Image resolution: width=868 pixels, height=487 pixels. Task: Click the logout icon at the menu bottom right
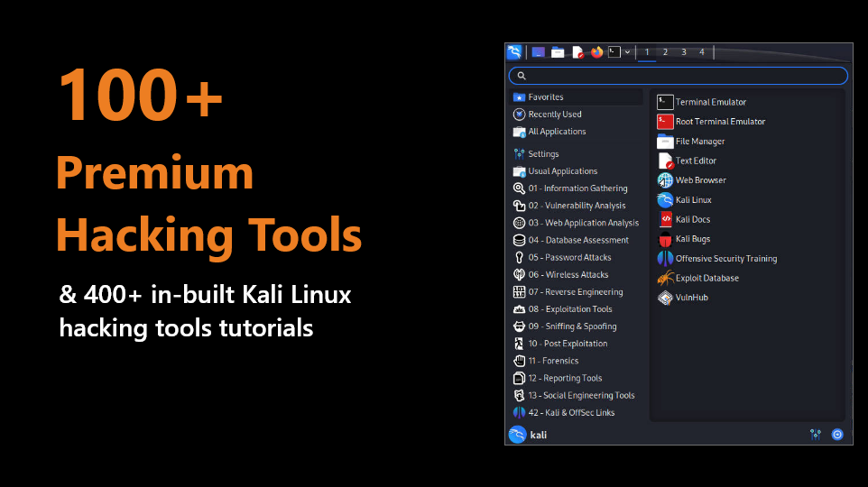coord(836,435)
